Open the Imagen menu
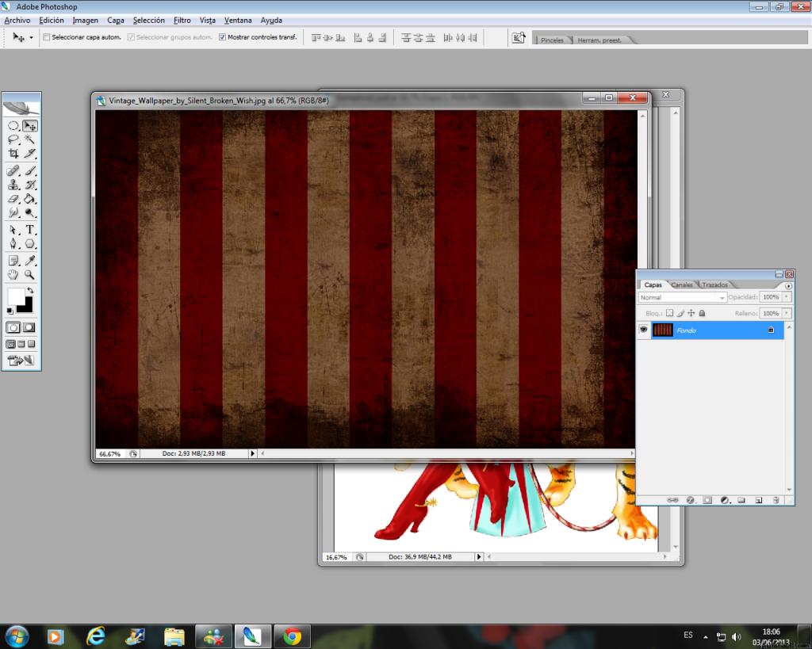The image size is (812, 649). [x=86, y=20]
